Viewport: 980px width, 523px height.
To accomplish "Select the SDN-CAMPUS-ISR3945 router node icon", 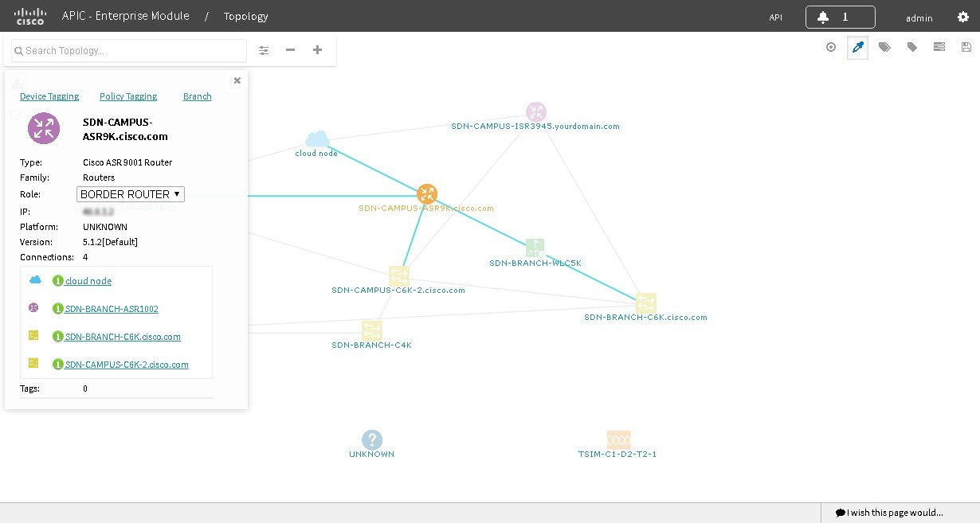I will pyautogui.click(x=536, y=111).
